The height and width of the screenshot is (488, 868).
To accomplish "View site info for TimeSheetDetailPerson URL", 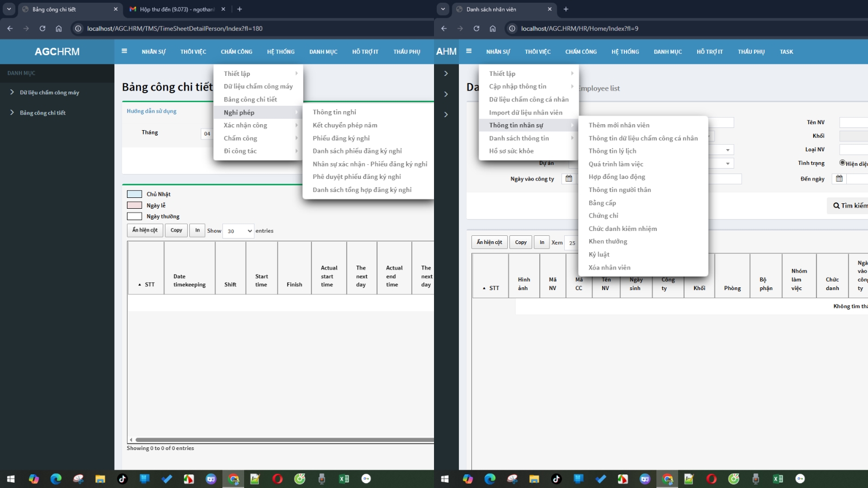I will click(78, 28).
